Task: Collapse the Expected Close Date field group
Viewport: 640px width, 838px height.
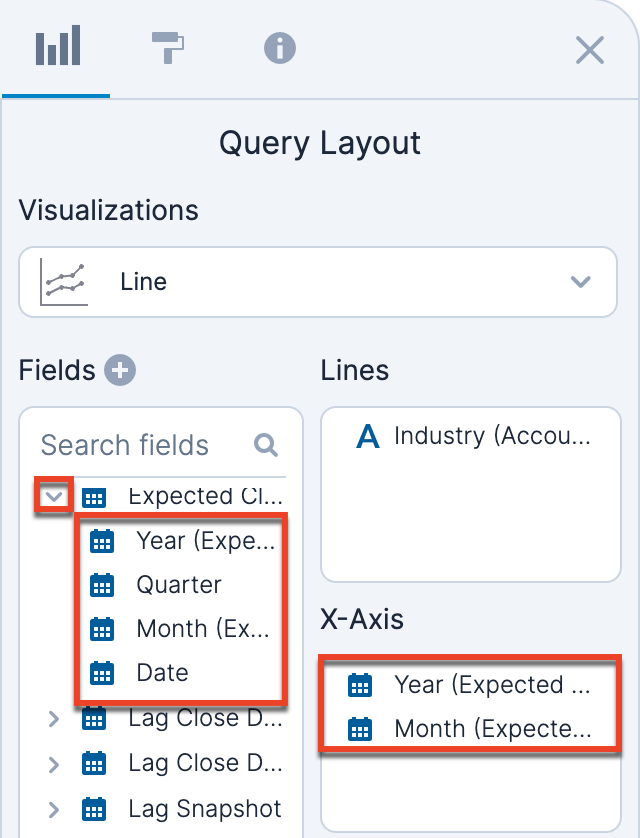Action: coord(55,496)
